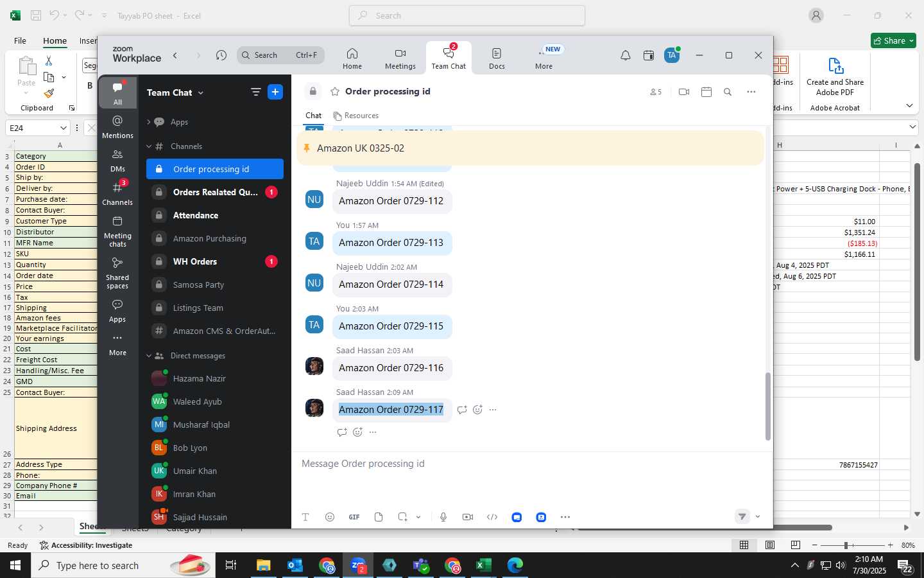
Task: Click the pinned message Amazon UK 0325-02
Action: coord(530,148)
